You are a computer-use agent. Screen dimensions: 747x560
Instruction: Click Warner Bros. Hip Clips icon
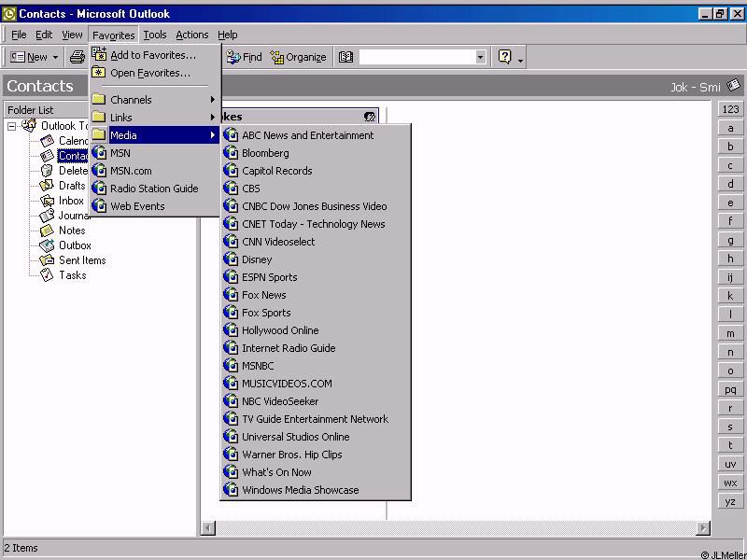[231, 454]
